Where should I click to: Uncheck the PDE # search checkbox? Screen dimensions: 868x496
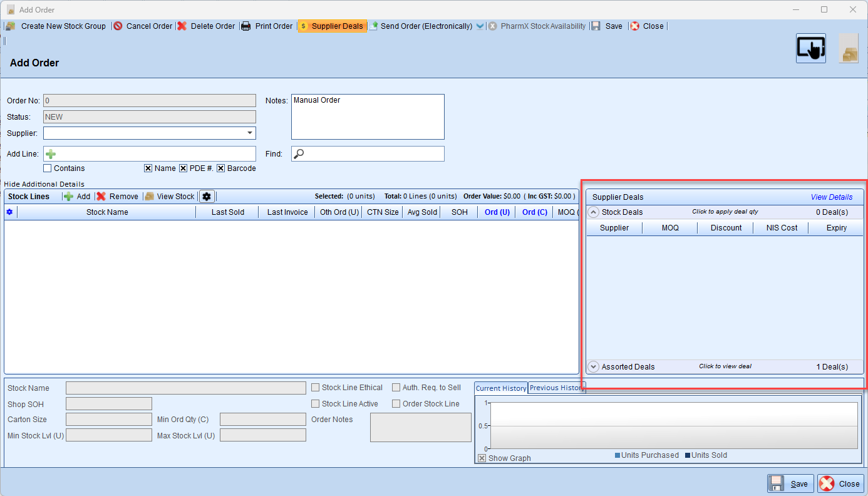click(183, 168)
